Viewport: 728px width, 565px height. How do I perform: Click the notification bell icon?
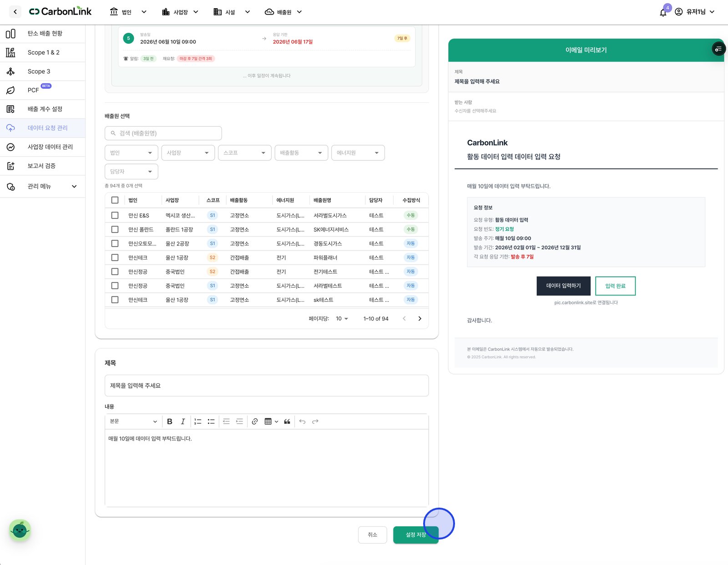pyautogui.click(x=663, y=12)
